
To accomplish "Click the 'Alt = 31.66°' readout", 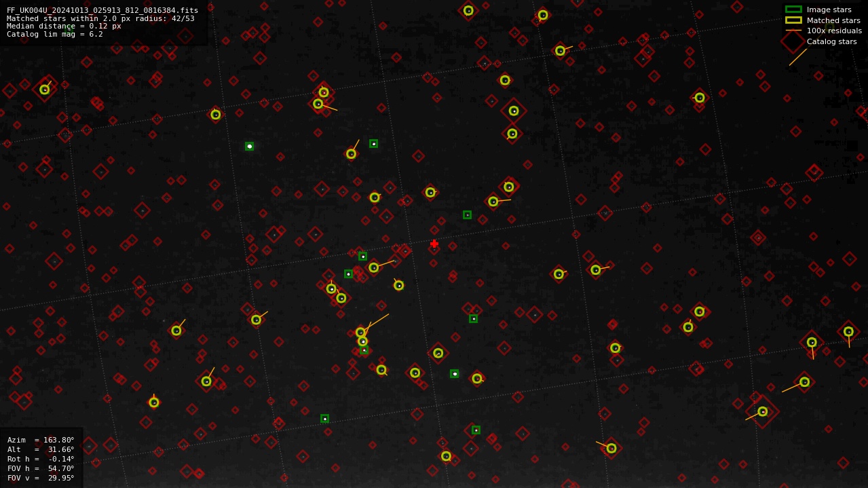I will (41, 449).
